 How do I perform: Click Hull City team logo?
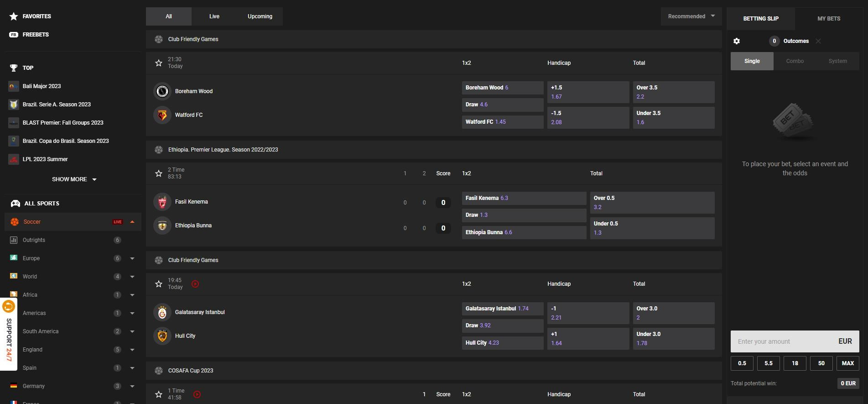pyautogui.click(x=162, y=336)
